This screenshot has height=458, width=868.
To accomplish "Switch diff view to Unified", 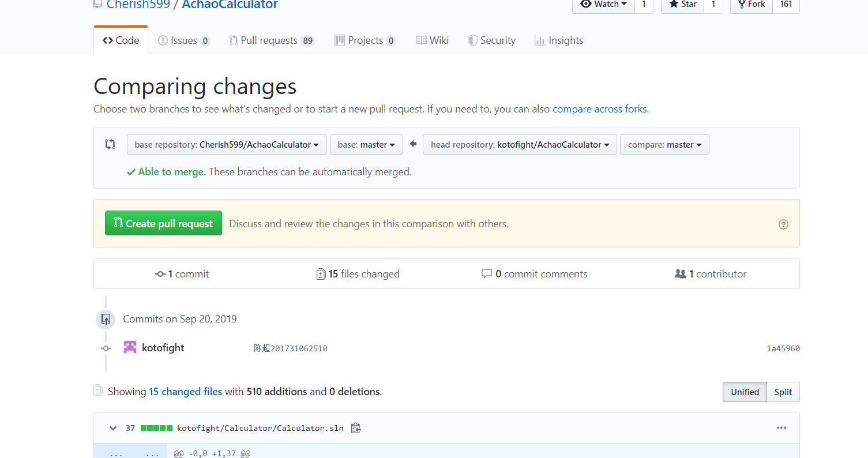I will click(745, 392).
